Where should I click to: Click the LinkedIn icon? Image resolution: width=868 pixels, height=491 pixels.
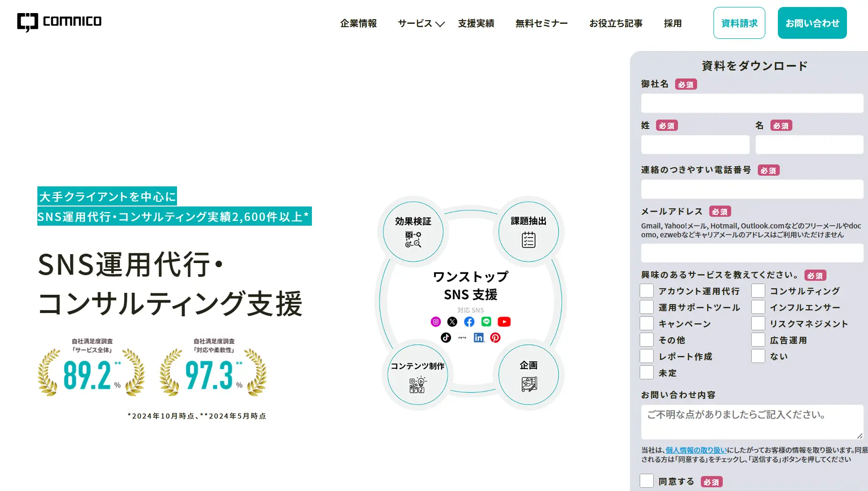[x=479, y=337]
